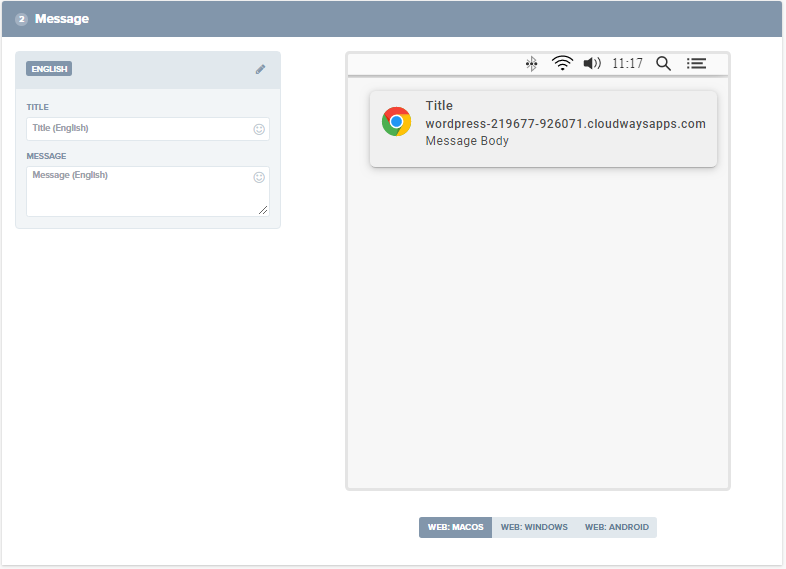This screenshot has height=569, width=786.
Task: Click the cloudwaysapps.com domain in preview
Action: (x=565, y=124)
